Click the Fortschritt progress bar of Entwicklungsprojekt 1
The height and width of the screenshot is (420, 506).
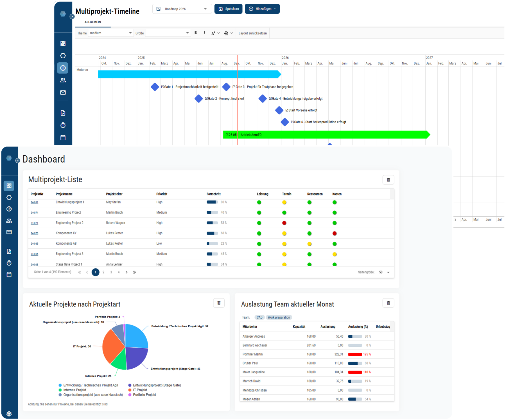click(212, 202)
